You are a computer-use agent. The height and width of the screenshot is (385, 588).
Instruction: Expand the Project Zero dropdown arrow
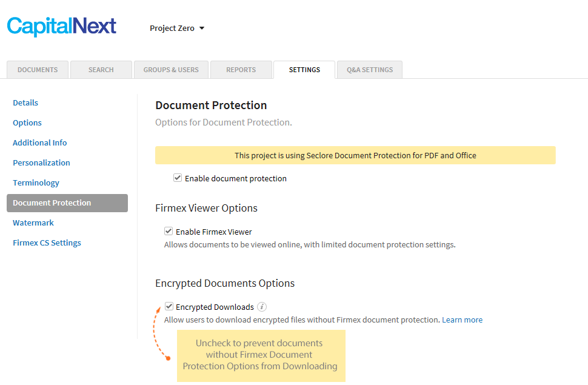pyautogui.click(x=202, y=28)
